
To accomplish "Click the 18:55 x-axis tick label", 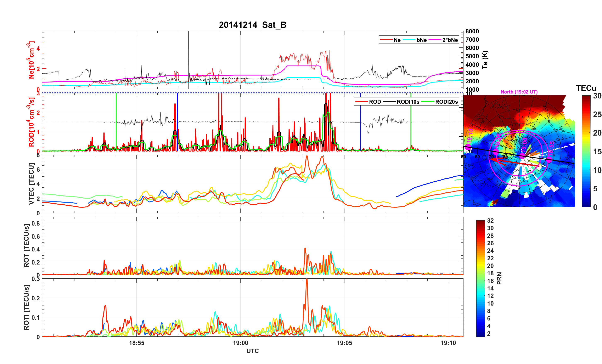I will 137,343.
